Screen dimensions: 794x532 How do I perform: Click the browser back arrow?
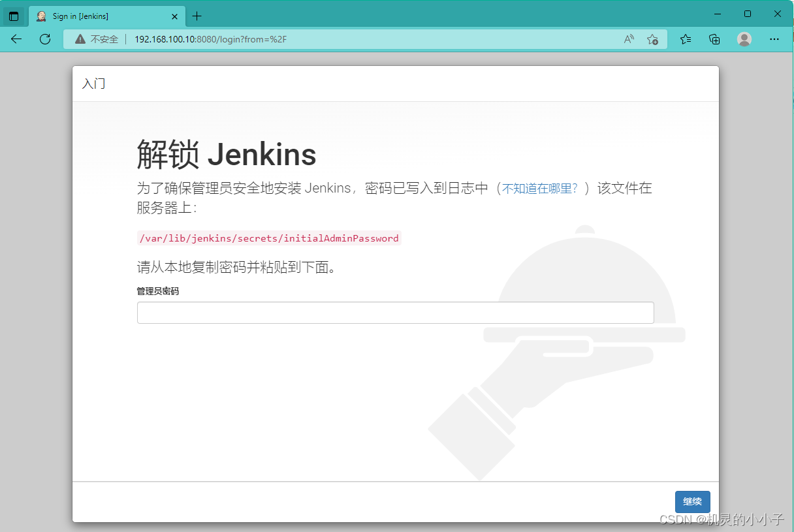pyautogui.click(x=16, y=39)
